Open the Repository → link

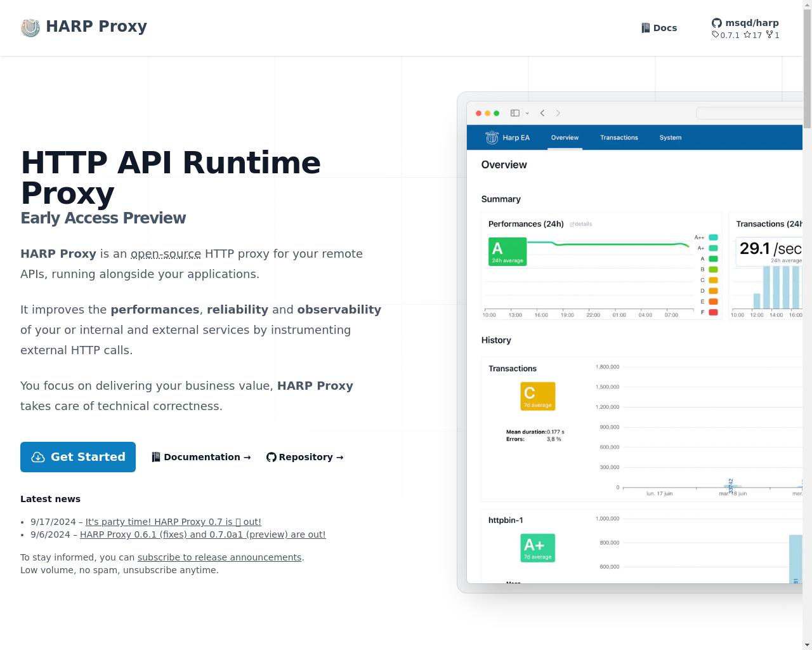click(305, 457)
